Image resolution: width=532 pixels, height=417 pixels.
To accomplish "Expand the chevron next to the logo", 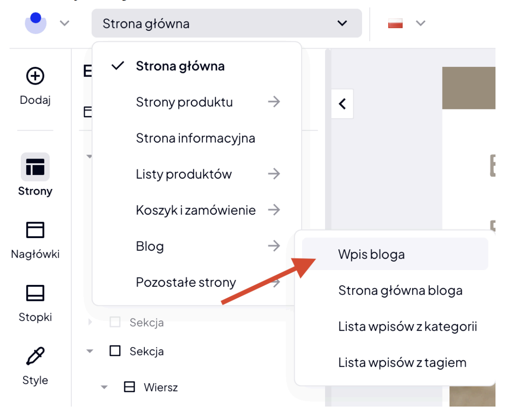I will [x=64, y=23].
